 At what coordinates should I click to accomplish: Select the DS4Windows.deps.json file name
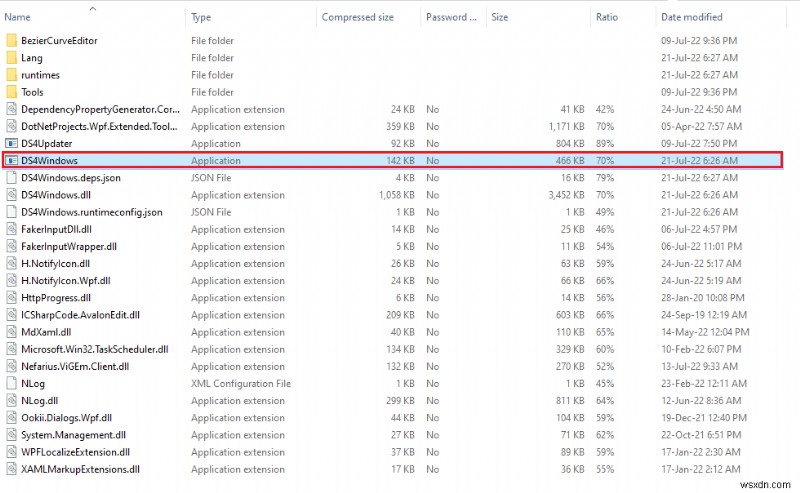pos(71,178)
